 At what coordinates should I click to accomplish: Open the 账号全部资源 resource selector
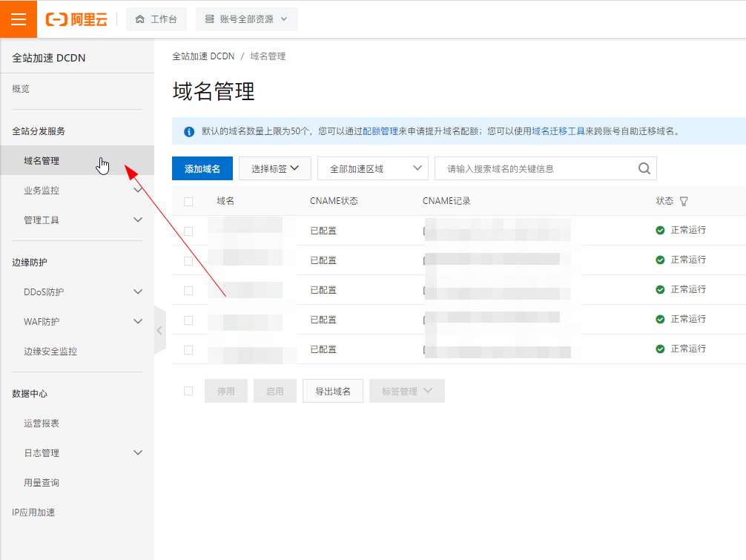(x=246, y=19)
